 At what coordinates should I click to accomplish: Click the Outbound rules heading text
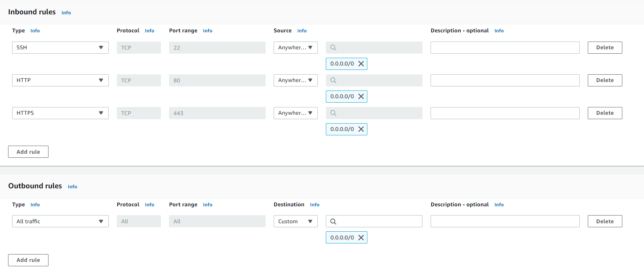pos(35,186)
